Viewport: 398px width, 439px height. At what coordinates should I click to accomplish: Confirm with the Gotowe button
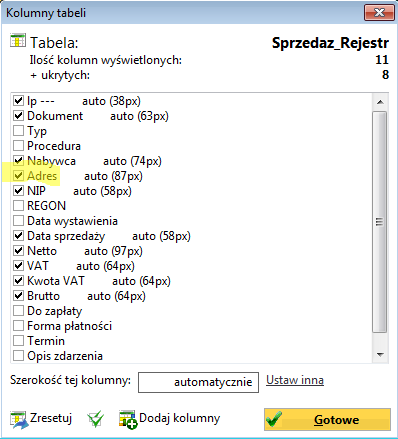click(327, 419)
